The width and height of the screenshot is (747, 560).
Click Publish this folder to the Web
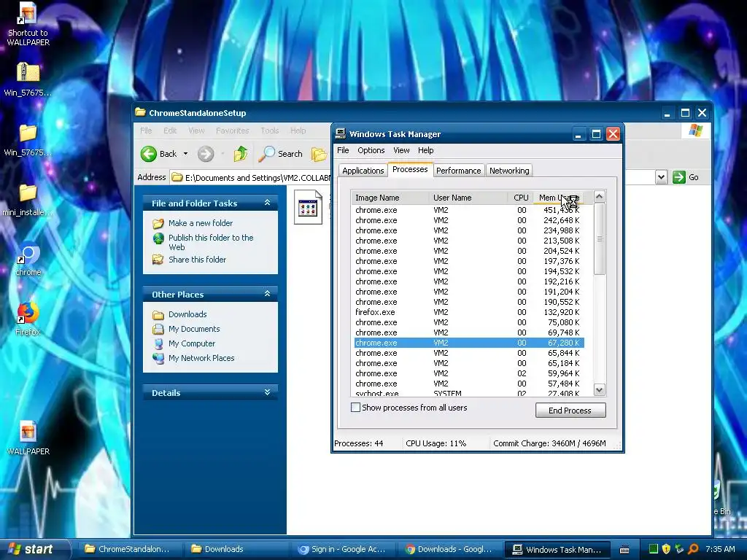pyautogui.click(x=211, y=242)
